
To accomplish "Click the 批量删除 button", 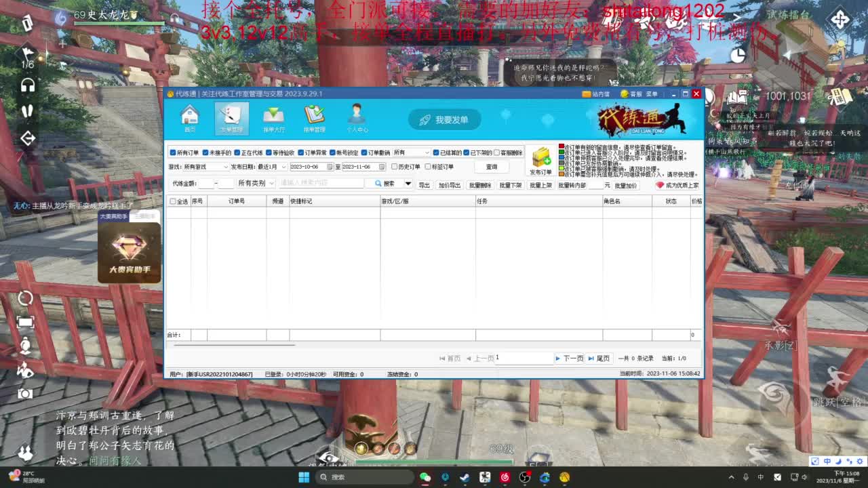I will (480, 185).
